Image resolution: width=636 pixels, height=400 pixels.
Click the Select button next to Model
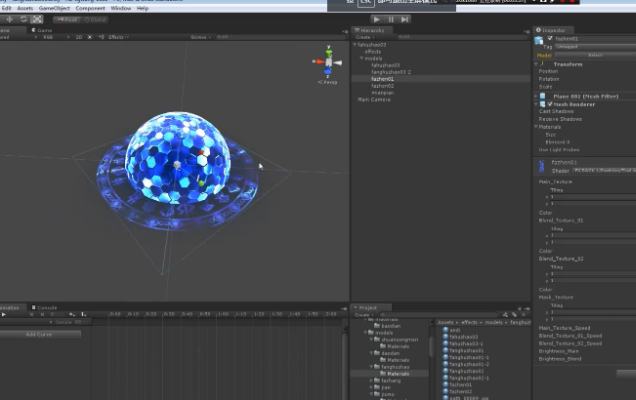[594, 55]
